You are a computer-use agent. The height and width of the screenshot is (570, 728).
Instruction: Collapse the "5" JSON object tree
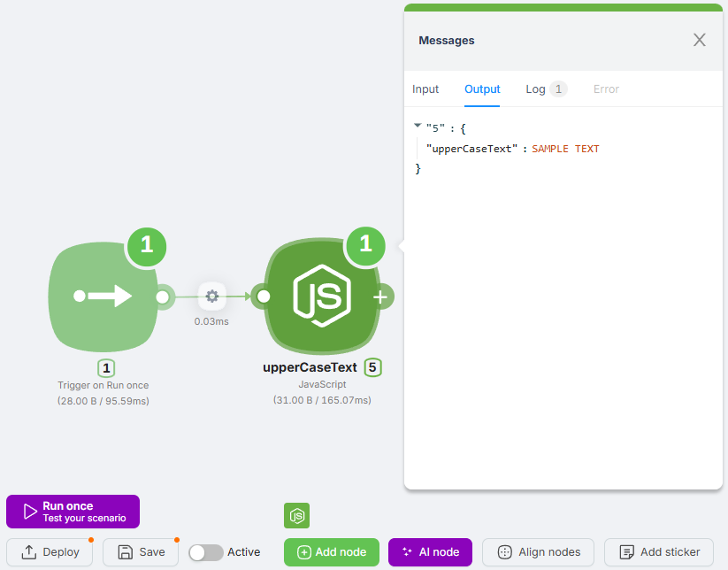[418, 127]
